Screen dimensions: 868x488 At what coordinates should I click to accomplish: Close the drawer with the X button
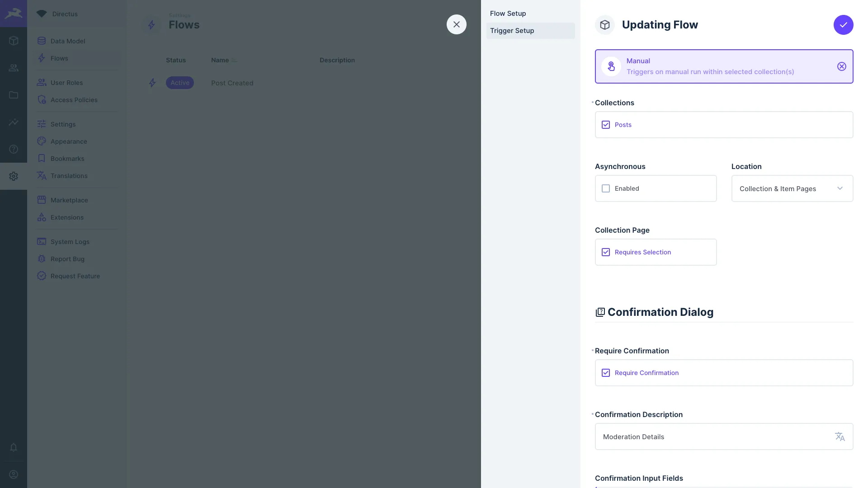tap(456, 24)
